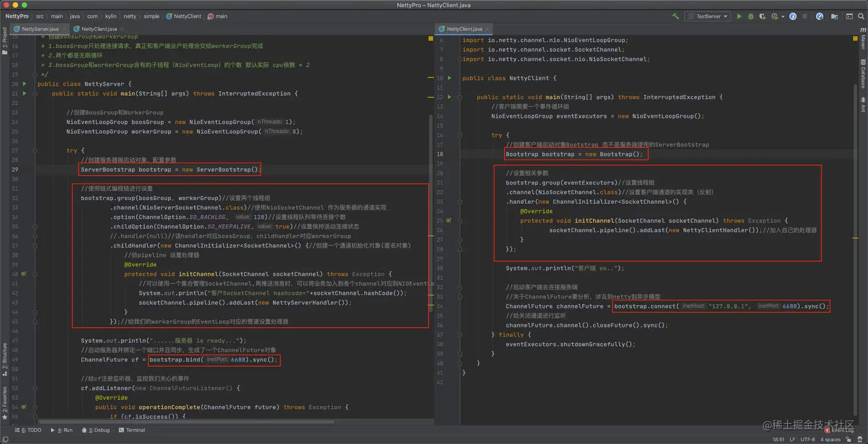Open the Terminal tool window
The width and height of the screenshot is (868, 444).
pos(131,430)
